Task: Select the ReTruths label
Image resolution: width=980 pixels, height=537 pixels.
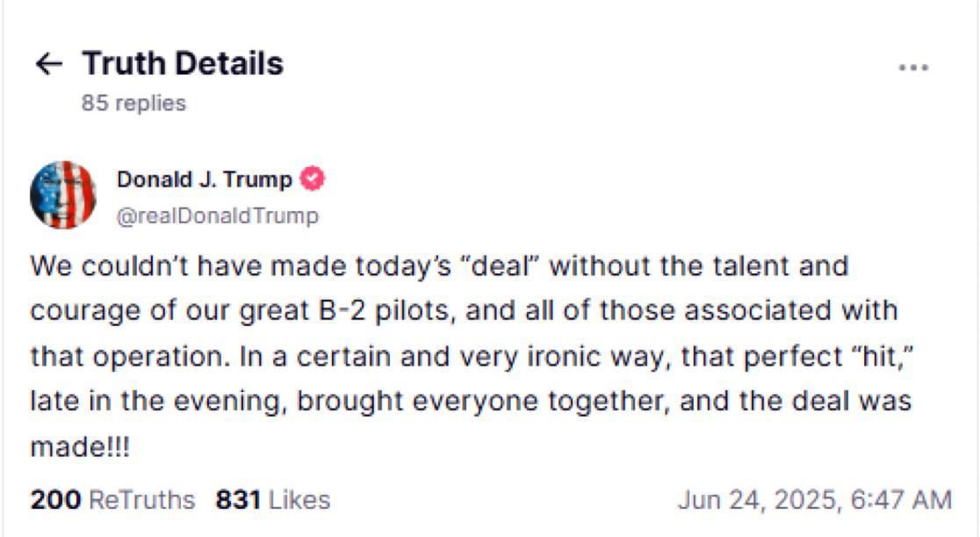Action: 142,500
